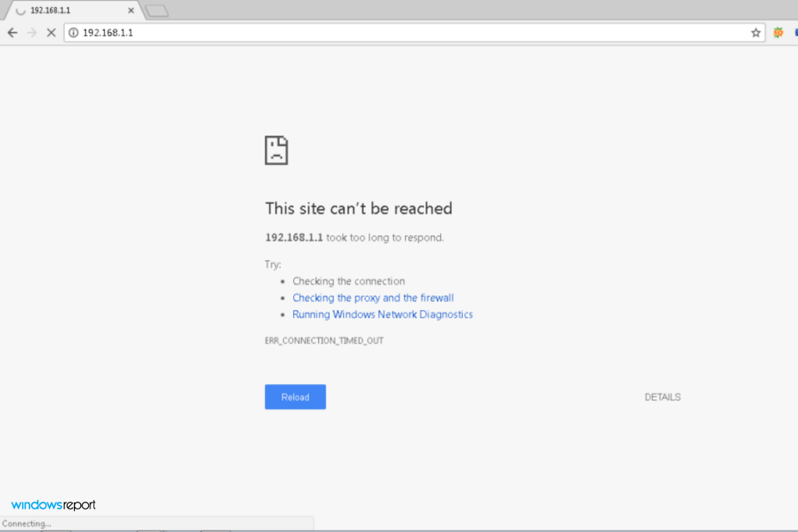
Task: Click the 'This site can't be reached' heading
Action: click(358, 209)
